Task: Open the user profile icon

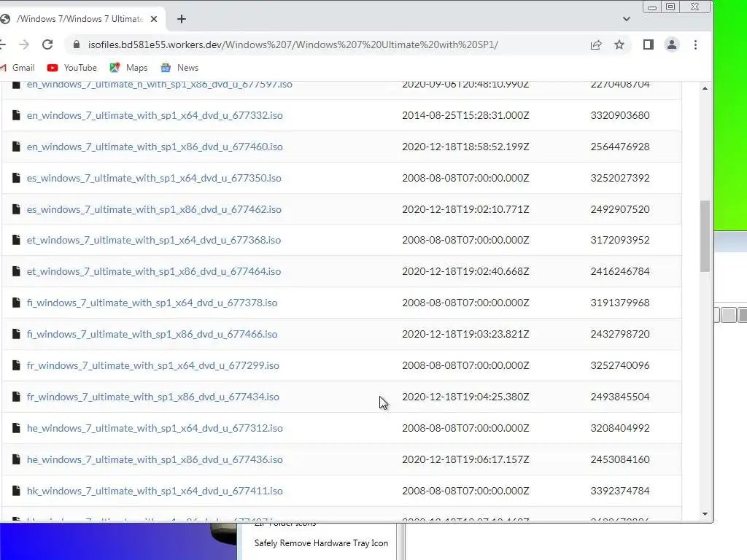Action: pyautogui.click(x=672, y=44)
